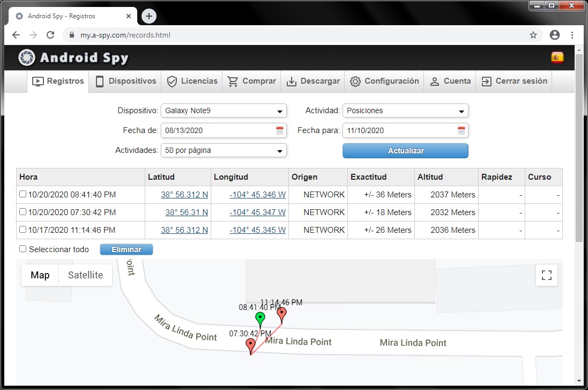588x390 pixels.
Task: Click the Fecha de date field 08/13/2020
Action: coord(224,130)
